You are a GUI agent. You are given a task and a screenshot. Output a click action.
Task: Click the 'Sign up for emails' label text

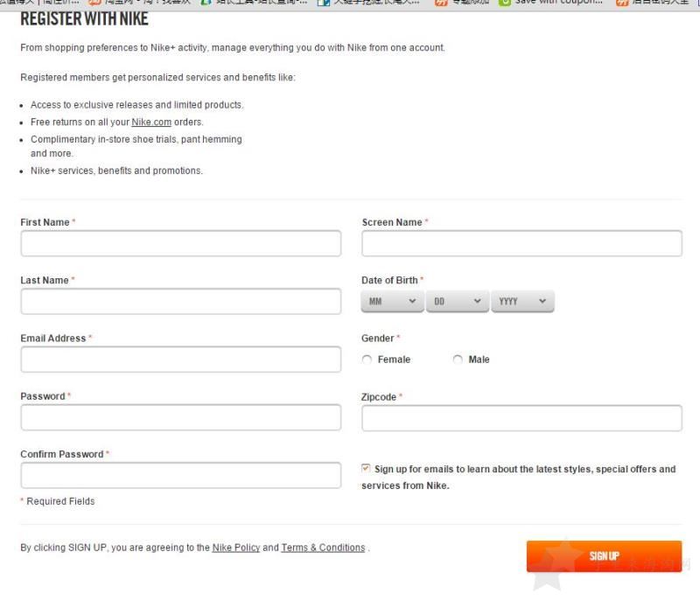(518, 477)
